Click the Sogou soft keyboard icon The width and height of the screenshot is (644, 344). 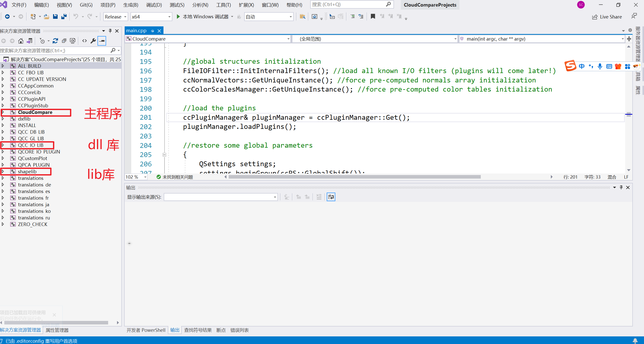click(x=609, y=66)
